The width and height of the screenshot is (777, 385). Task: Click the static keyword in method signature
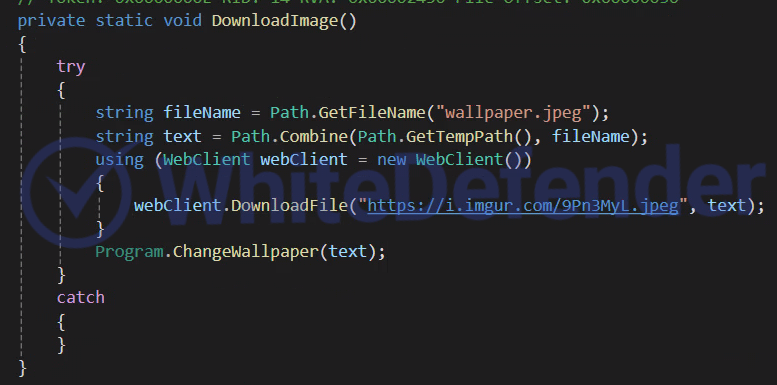click(124, 20)
